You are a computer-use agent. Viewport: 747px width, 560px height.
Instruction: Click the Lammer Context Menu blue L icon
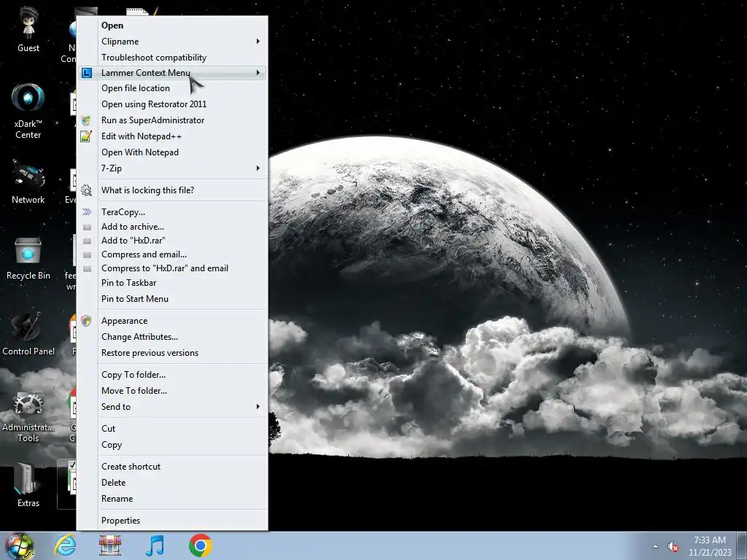[x=86, y=73]
